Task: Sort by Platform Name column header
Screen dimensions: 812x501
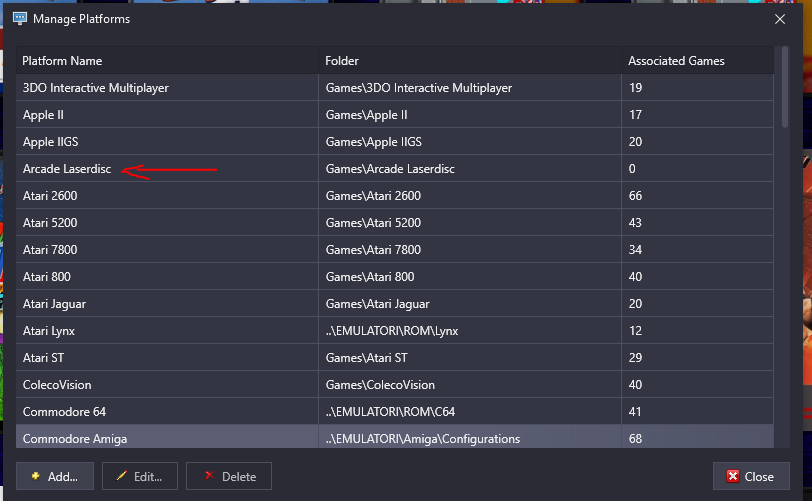Action: click(x=167, y=61)
